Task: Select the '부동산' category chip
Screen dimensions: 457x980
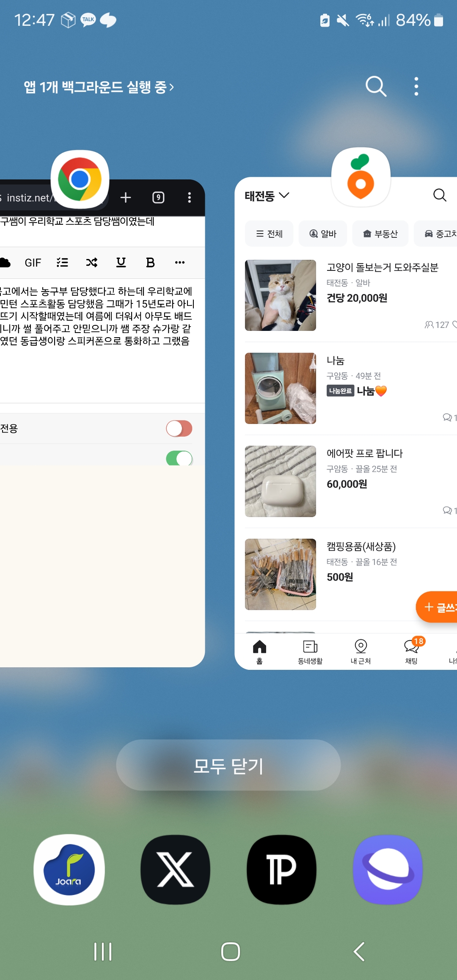Action: [380, 234]
